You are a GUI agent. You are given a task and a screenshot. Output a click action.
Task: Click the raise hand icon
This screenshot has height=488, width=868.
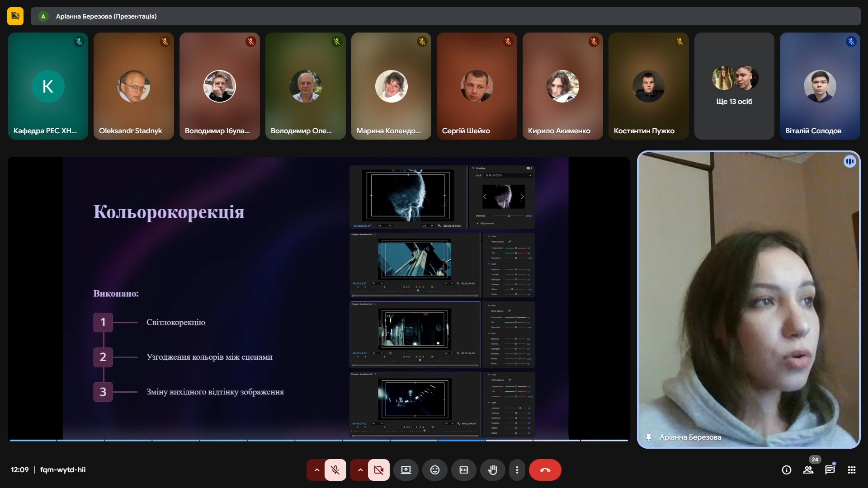click(x=492, y=470)
